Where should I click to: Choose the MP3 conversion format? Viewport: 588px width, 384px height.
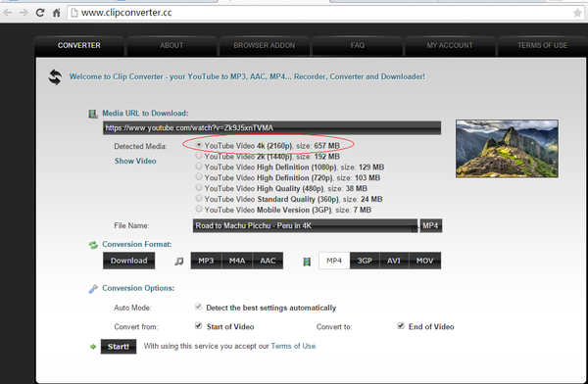coord(206,261)
